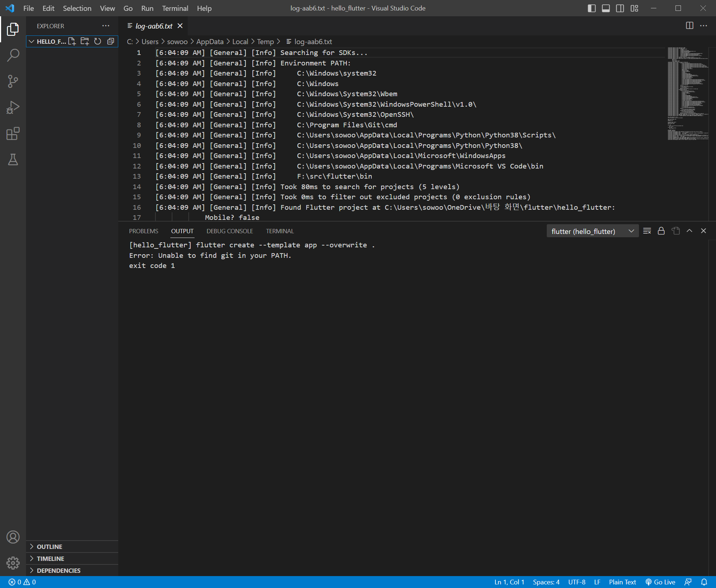The height and width of the screenshot is (588, 716).
Task: Toggle secondary sidebar visibility
Action: (x=620, y=8)
